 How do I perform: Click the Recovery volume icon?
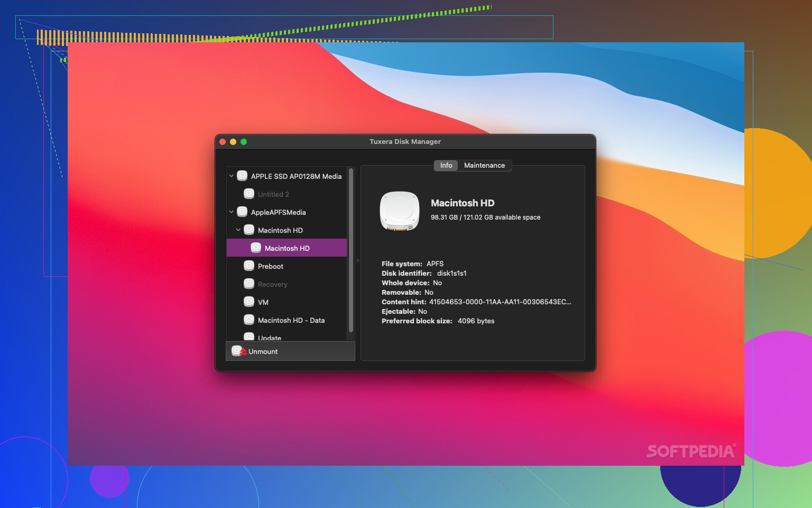pos(249,284)
